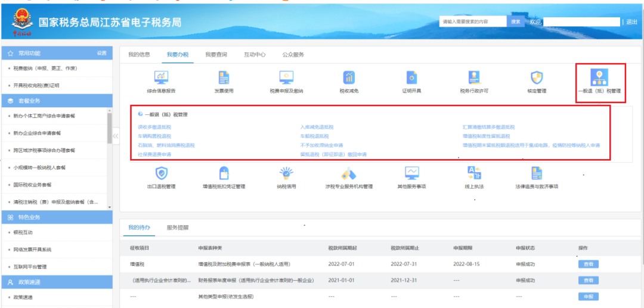
Task: Click the grid icon beside 特色业务
Action: coord(10,217)
